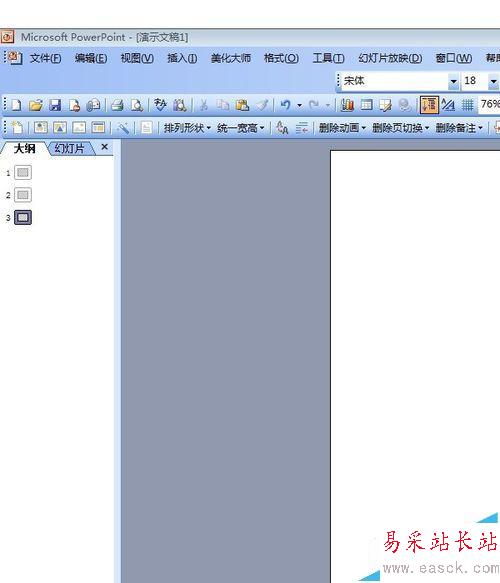Click the paragraph indent lines icon
Viewport: 500px width, 583px height.
301,128
